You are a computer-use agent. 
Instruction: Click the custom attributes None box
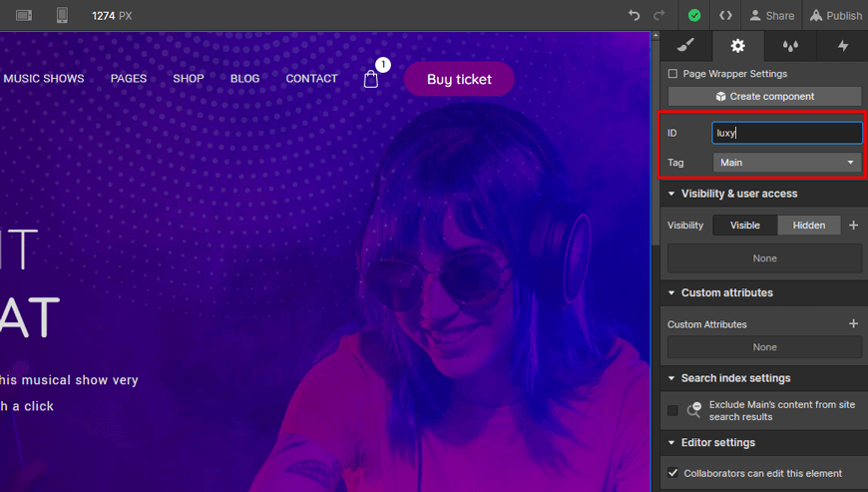click(x=764, y=347)
